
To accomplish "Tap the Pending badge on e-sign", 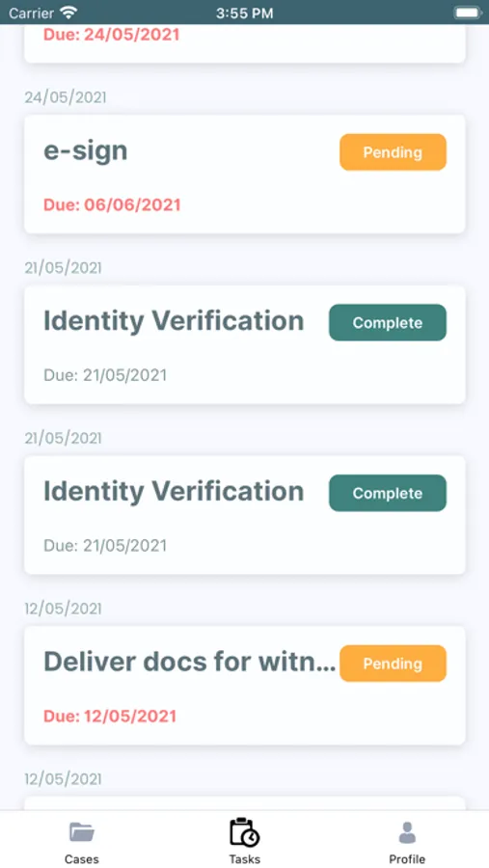I will tap(393, 152).
